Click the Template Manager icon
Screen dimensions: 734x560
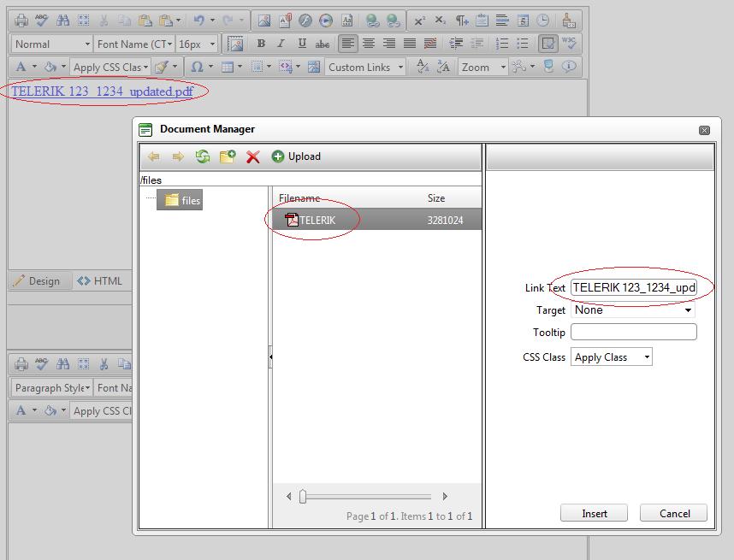346,21
